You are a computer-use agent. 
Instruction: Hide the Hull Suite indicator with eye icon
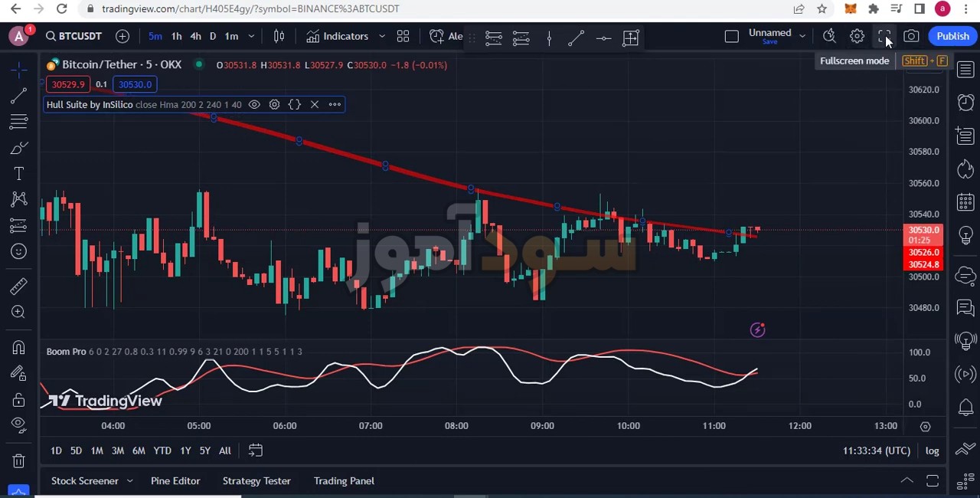coord(254,104)
